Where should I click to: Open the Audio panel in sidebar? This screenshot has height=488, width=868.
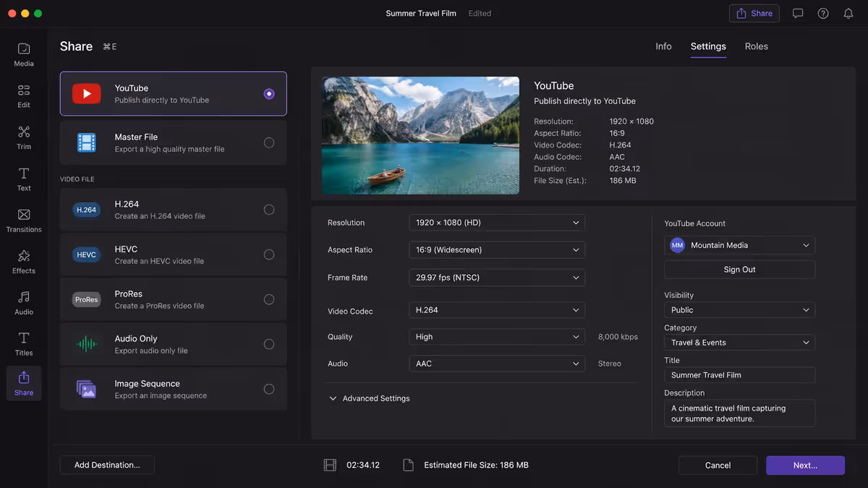point(24,302)
